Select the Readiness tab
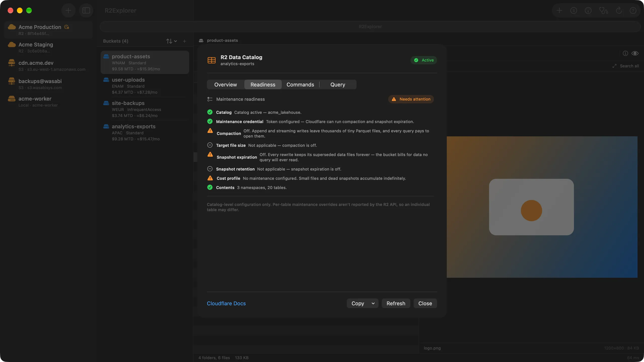Viewport: 644px width, 362px height. point(263,85)
